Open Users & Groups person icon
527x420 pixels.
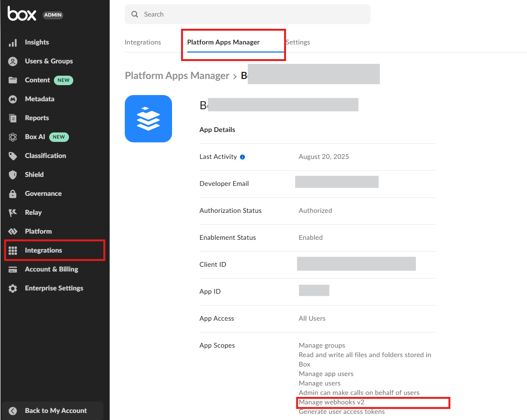[13, 61]
